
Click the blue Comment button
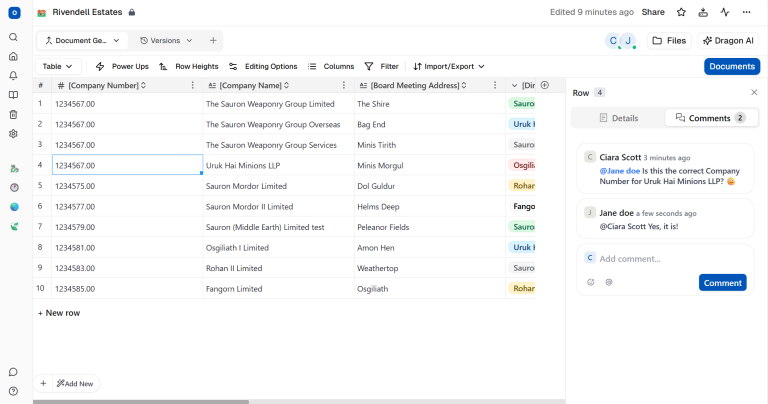click(x=722, y=283)
